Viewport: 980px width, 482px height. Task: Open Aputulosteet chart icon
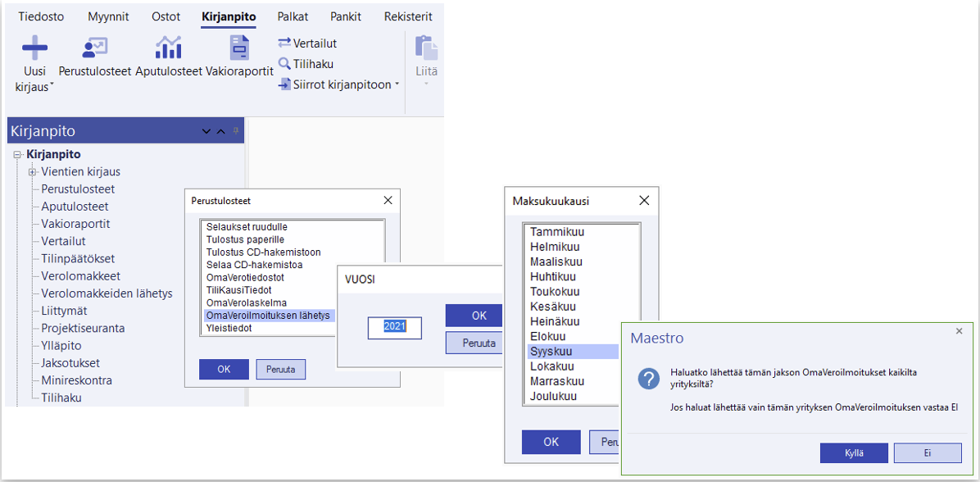[168, 48]
